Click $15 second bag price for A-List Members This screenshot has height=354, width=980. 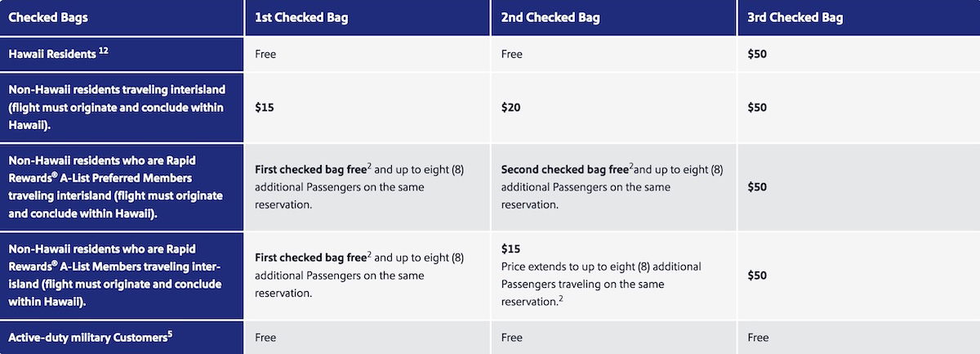coord(510,249)
